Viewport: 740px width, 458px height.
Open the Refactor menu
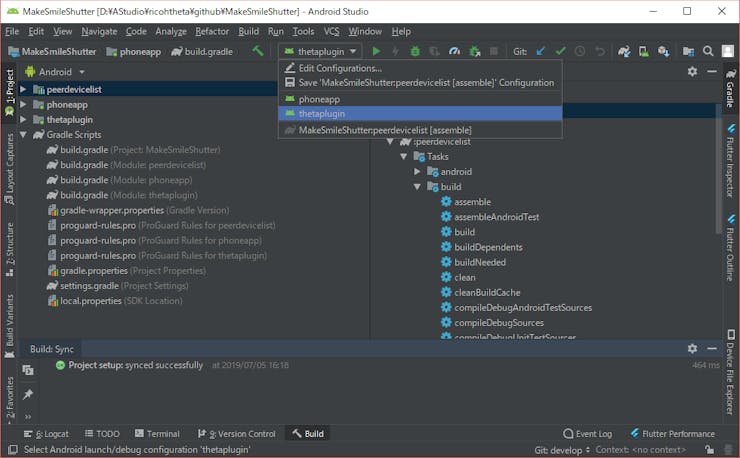click(211, 31)
